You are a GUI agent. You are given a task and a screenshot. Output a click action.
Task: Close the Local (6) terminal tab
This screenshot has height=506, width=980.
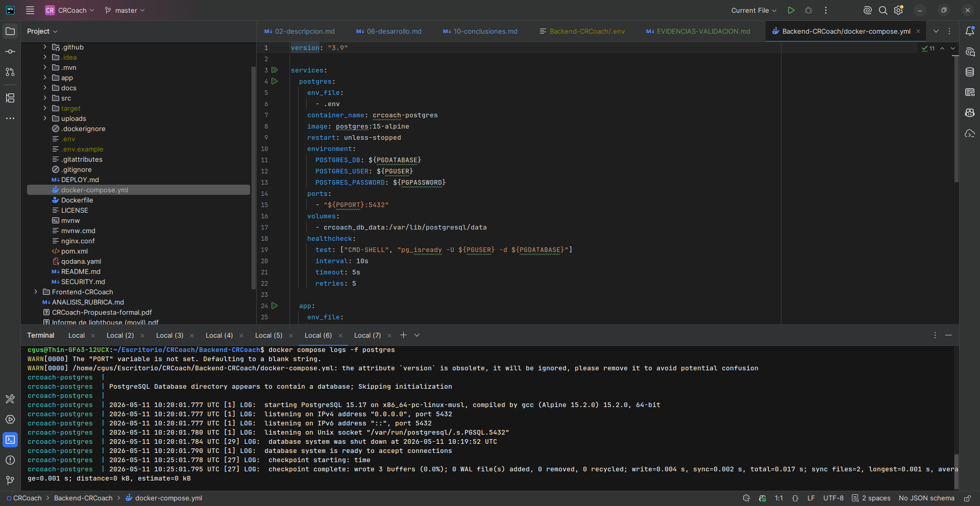coord(340,335)
